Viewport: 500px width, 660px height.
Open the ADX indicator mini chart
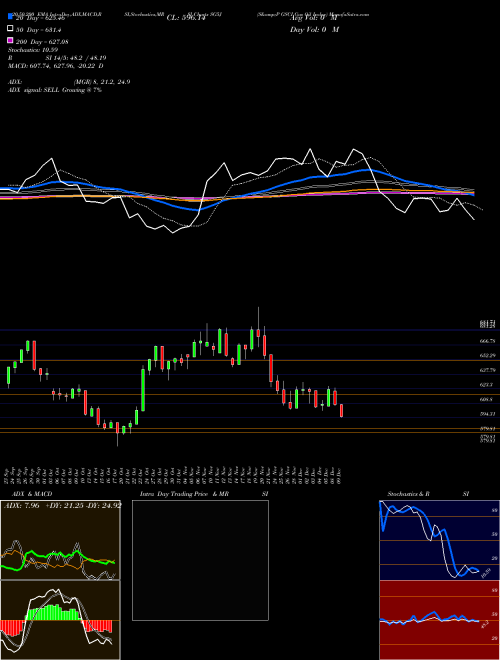click(x=60, y=540)
